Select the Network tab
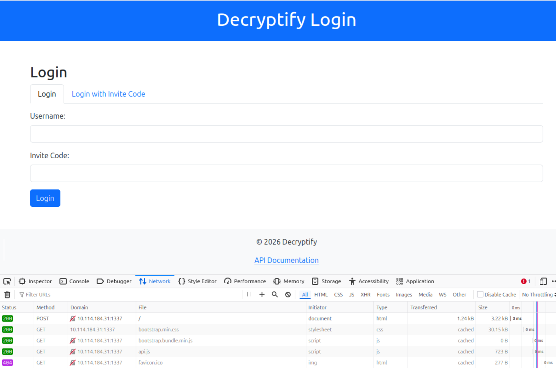556x392 pixels. click(x=155, y=281)
